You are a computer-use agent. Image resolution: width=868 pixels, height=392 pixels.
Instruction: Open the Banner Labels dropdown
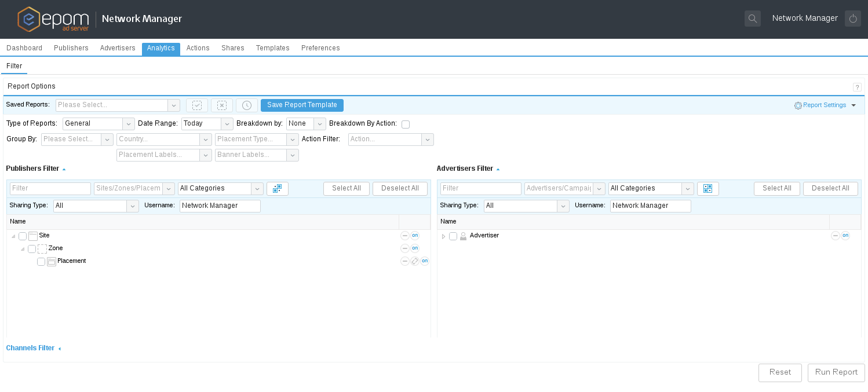293,155
